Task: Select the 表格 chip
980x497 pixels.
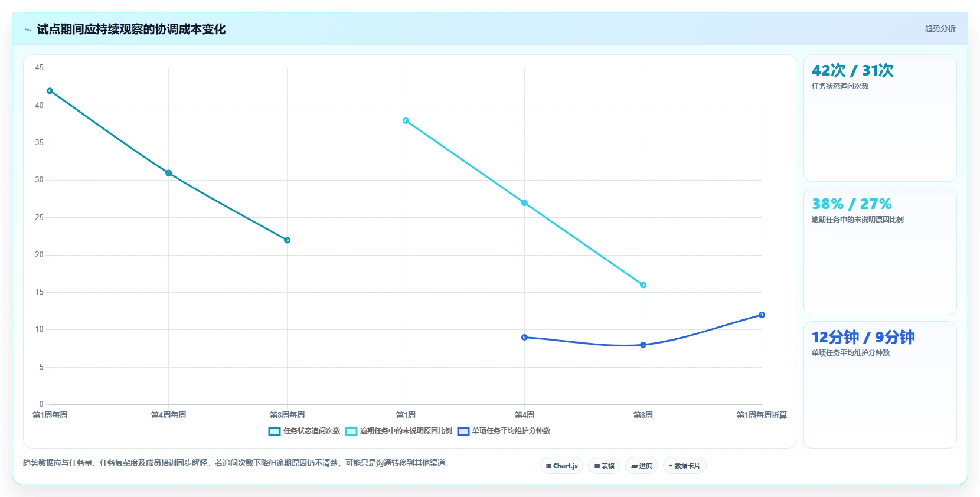Action: click(x=604, y=466)
